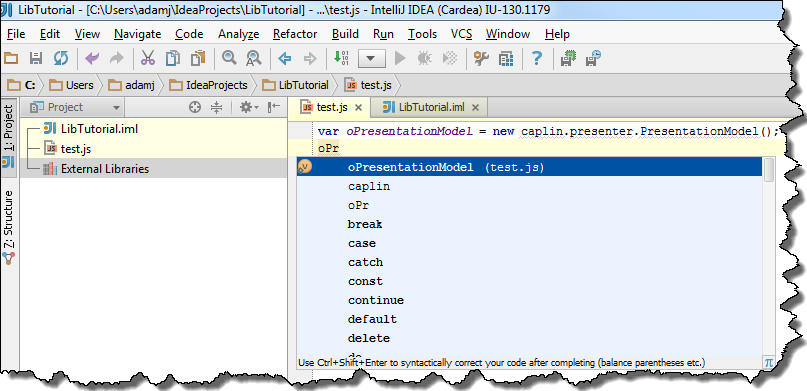This screenshot has height=391, width=807.
Task: Open the Window menu
Action: (x=508, y=34)
